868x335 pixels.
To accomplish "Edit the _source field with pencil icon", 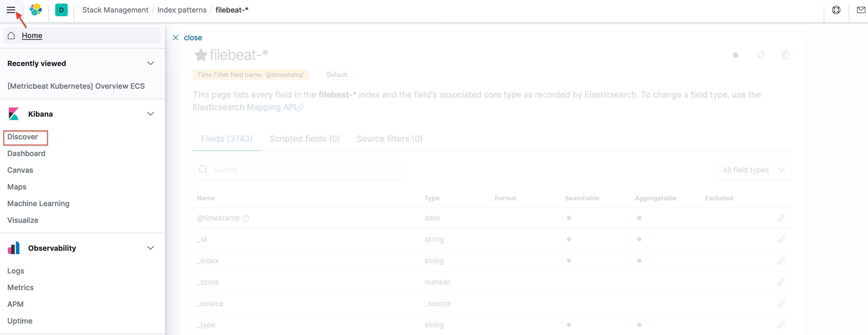I will click(x=782, y=303).
